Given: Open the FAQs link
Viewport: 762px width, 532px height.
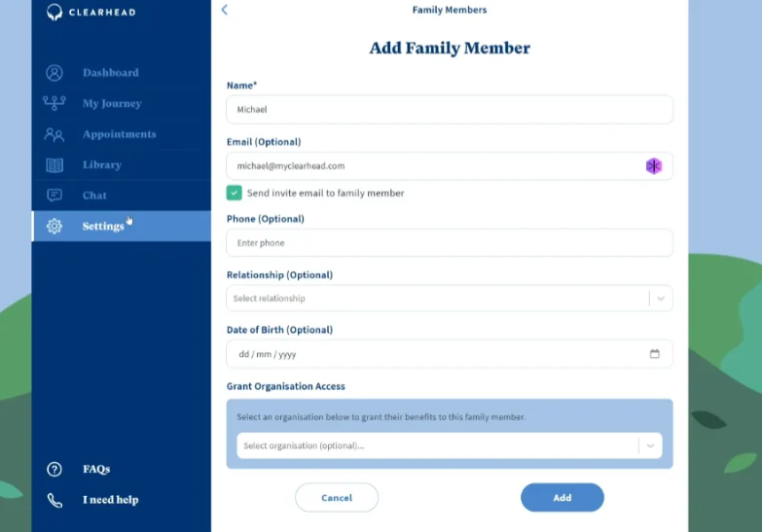Looking at the screenshot, I should click(96, 469).
